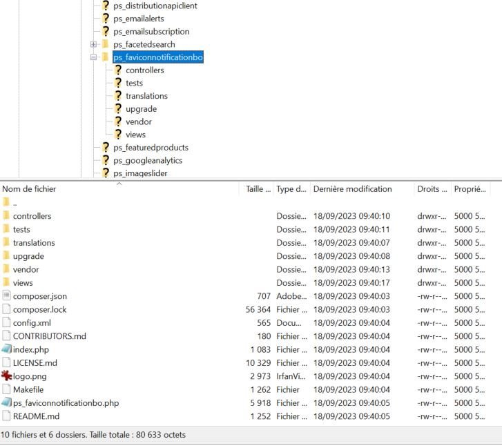Sort by Taille column header
This screenshot has width=502, height=448.
tap(258, 189)
